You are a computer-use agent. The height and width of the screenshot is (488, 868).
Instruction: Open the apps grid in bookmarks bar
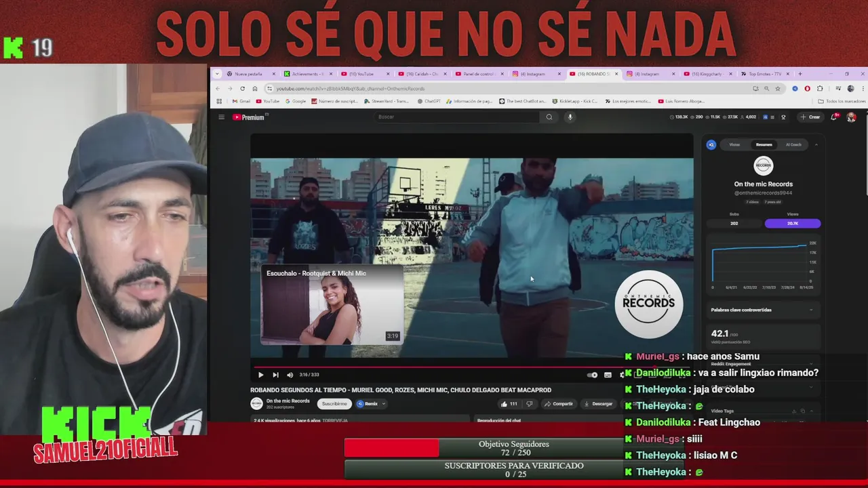(219, 101)
